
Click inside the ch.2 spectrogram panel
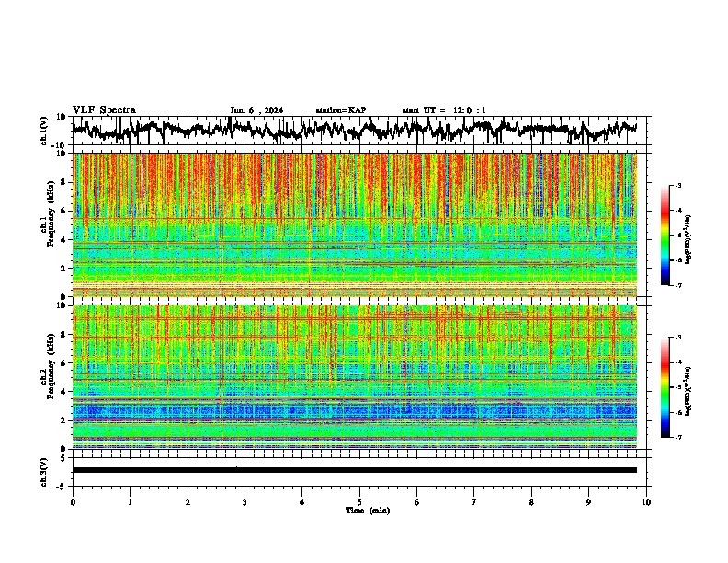355,377
